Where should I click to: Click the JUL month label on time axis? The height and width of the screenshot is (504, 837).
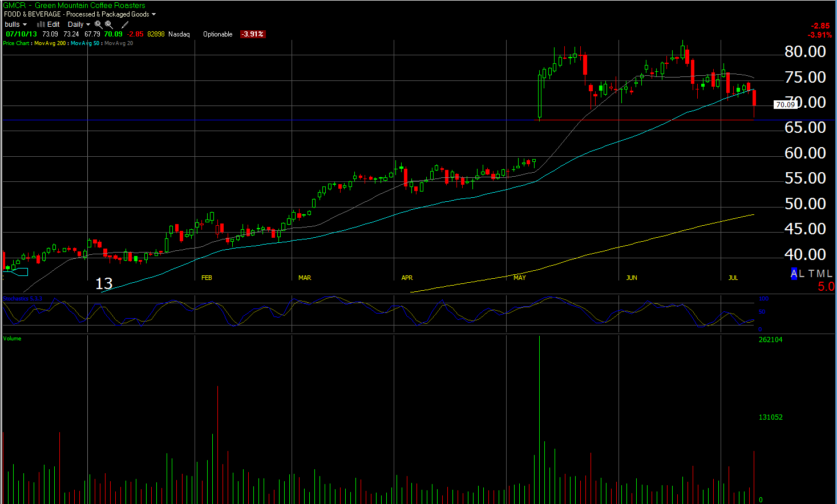[x=733, y=278]
